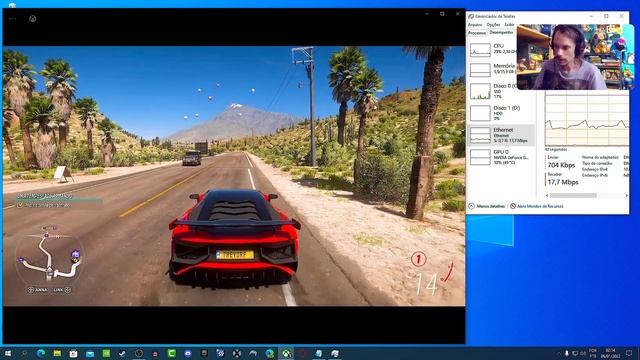Screen dimensions: 640x360
Task: Open the green C app in taskbar
Action: [x=171, y=353]
